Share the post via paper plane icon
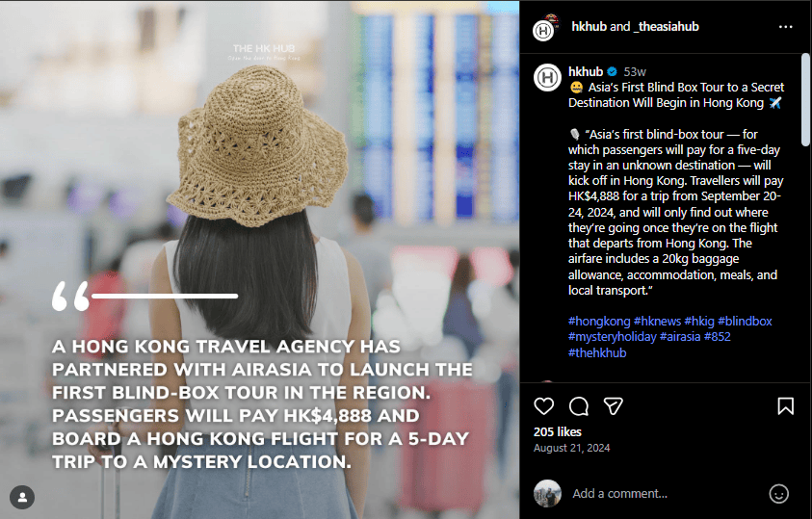Viewport: 812px width, 519px height. [x=614, y=406]
